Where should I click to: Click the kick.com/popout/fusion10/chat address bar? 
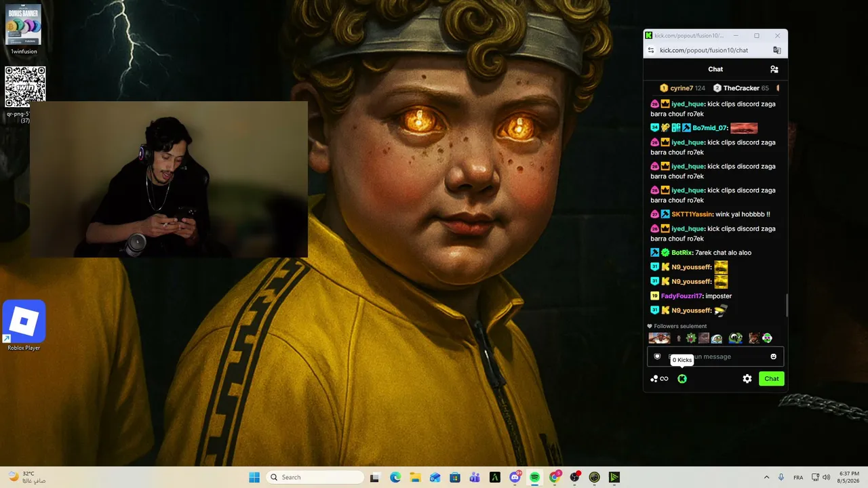click(x=704, y=50)
